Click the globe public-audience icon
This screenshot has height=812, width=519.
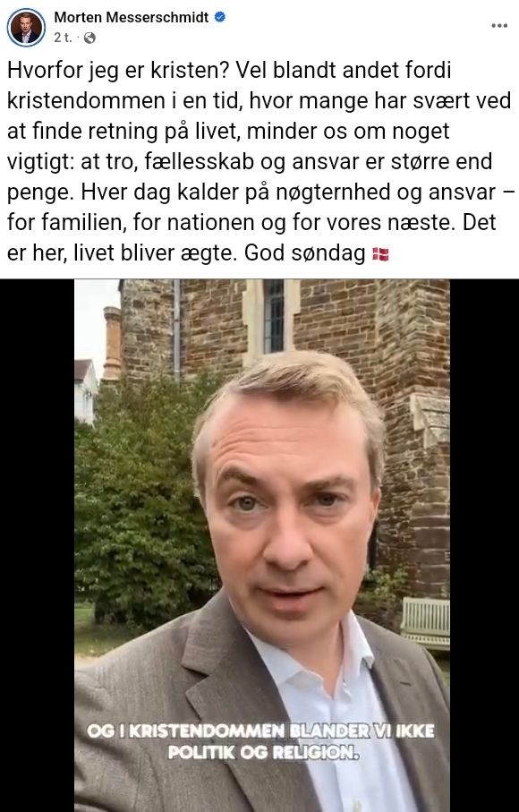coord(89,38)
